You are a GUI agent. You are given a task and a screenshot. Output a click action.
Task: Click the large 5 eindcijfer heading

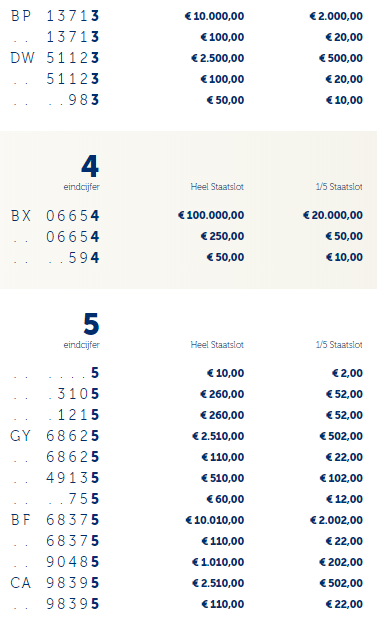point(91,324)
